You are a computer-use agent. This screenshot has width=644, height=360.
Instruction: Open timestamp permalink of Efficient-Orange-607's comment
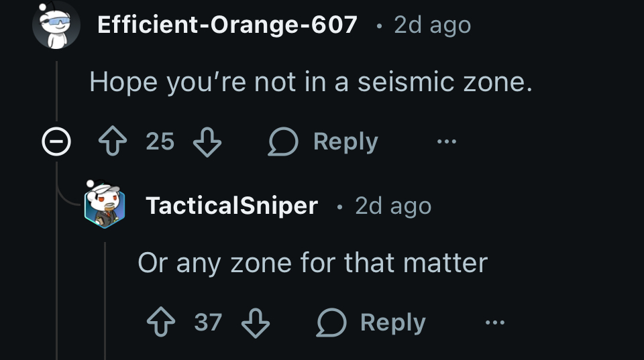pos(432,25)
